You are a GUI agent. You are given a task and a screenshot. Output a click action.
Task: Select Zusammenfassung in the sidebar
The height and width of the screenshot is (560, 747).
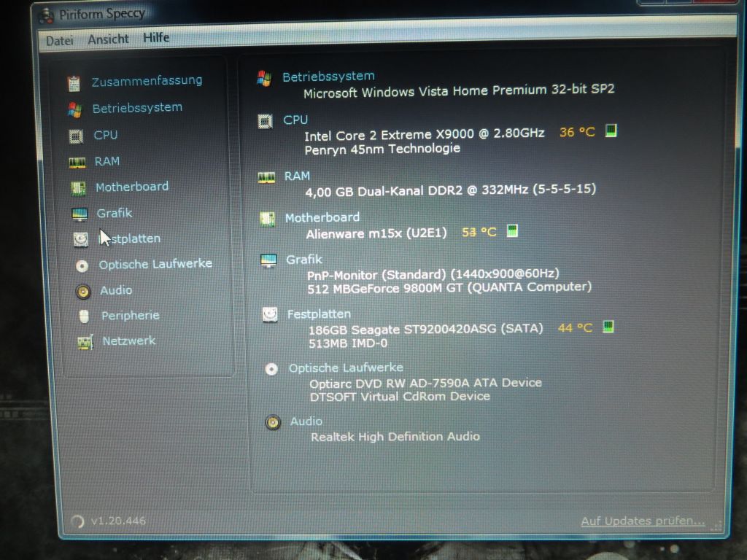[147, 81]
